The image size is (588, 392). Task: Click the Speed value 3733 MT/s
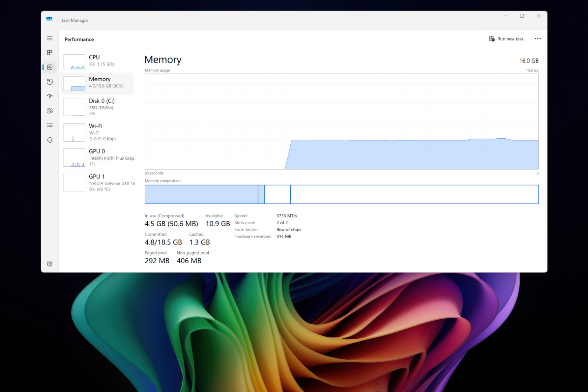coord(287,216)
